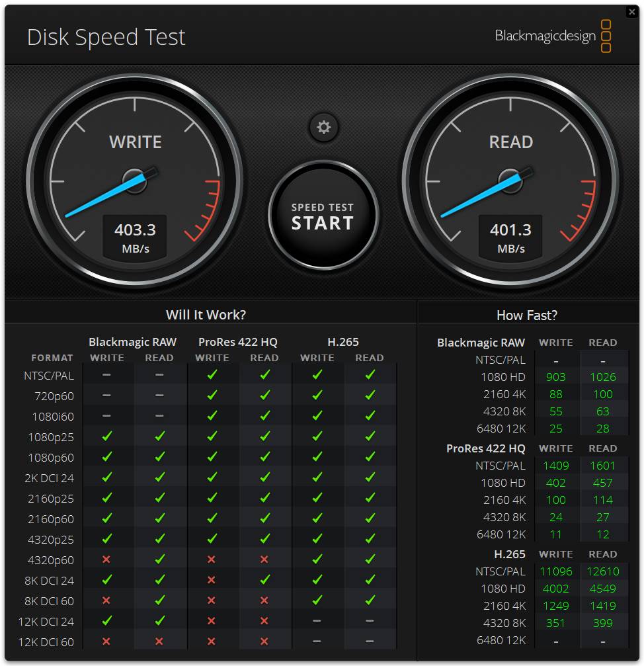Click the dash for NTSC/PAL Blackmagic RAW write
Image resolution: width=644 pixels, height=666 pixels.
[x=106, y=374]
